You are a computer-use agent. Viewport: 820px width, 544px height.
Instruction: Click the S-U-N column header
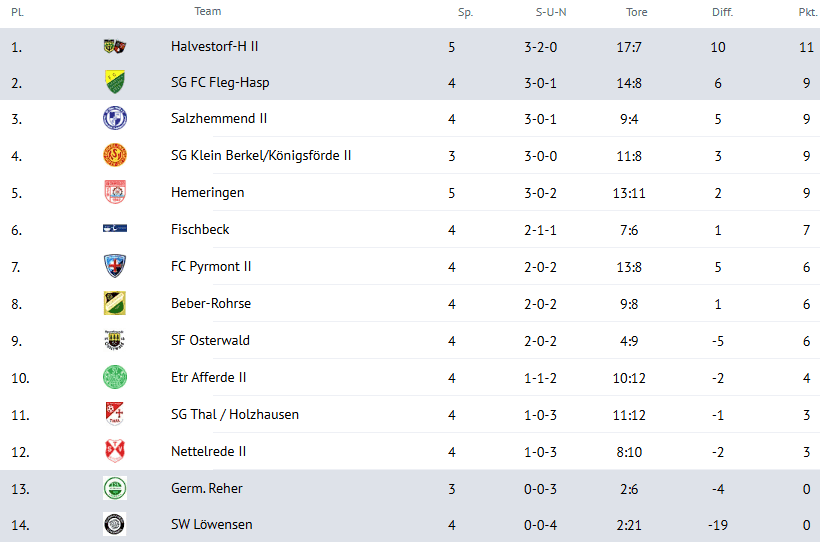[x=551, y=12]
